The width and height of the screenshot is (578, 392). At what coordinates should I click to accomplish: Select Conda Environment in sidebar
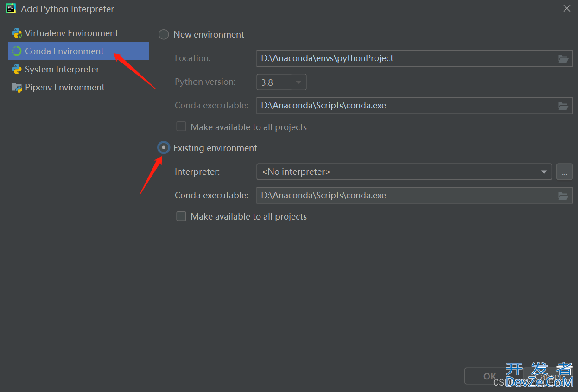click(78, 51)
